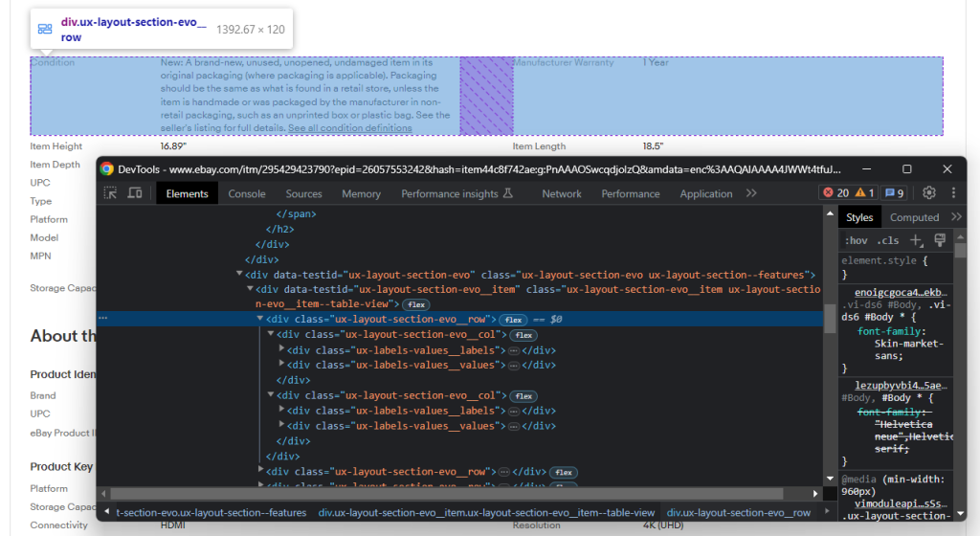Open "See all condition definitions" link
This screenshot has height=536, width=980.
(350, 128)
